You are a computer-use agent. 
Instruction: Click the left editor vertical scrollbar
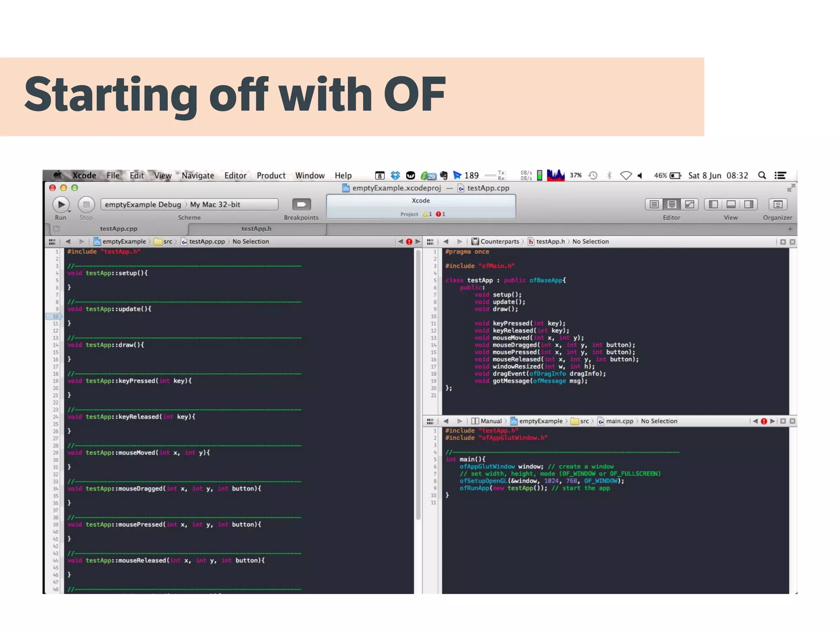418,386
